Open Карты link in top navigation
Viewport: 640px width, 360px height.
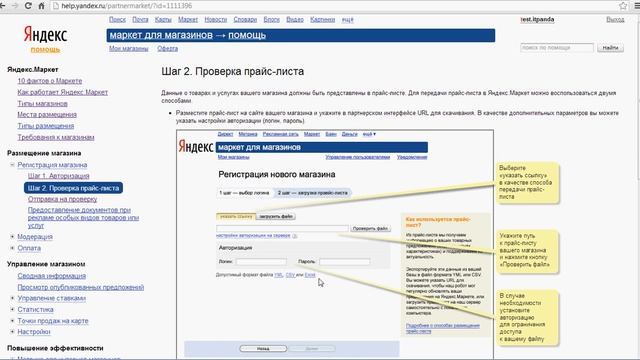click(x=163, y=20)
